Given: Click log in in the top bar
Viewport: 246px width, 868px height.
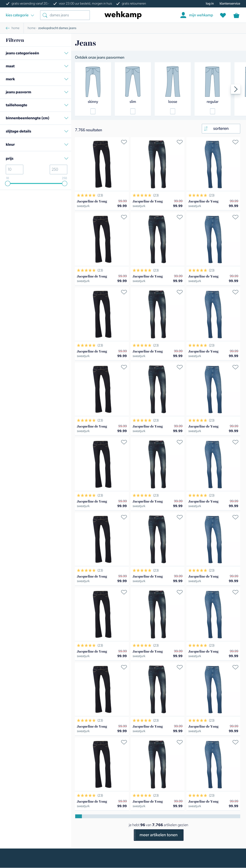Looking at the screenshot, I should [210, 3].
